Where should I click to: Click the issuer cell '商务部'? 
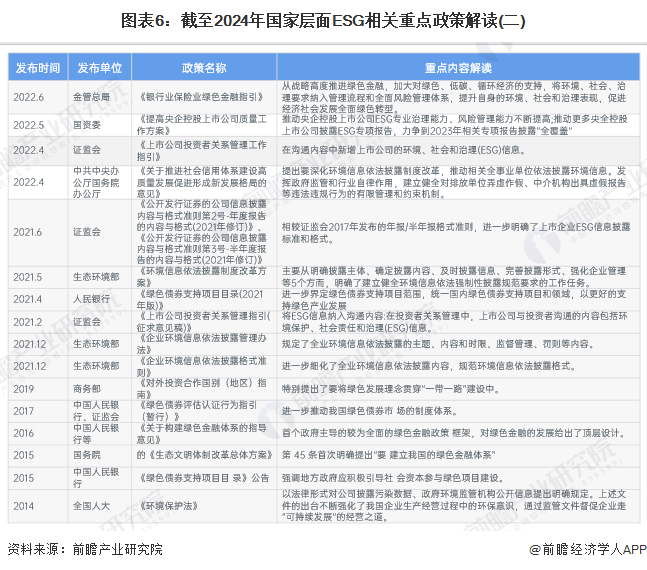tap(87, 389)
